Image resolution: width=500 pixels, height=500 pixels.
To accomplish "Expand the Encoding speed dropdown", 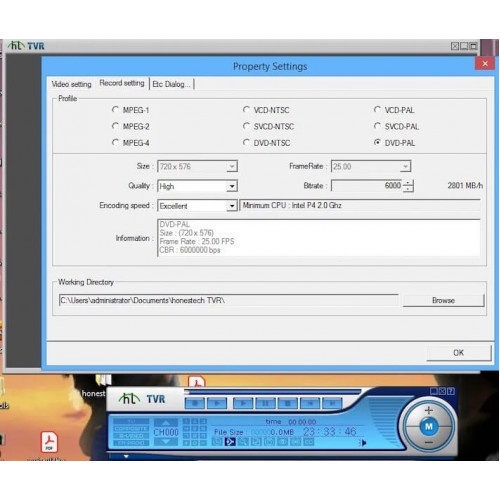I will (232, 206).
